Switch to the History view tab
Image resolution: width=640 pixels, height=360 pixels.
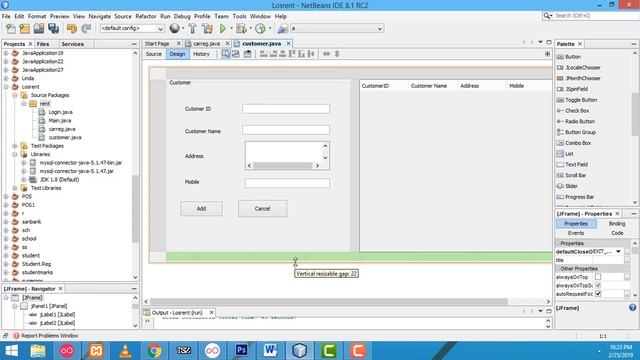[x=201, y=54]
